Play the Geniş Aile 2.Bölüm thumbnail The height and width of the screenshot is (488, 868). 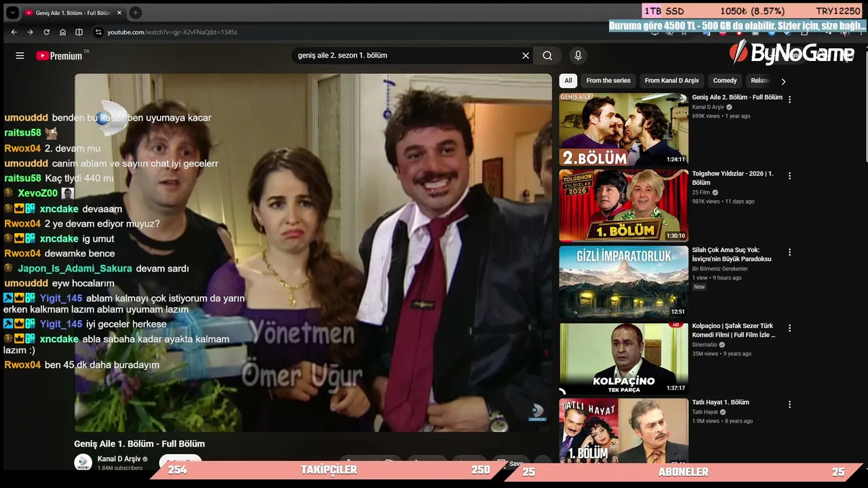point(623,129)
